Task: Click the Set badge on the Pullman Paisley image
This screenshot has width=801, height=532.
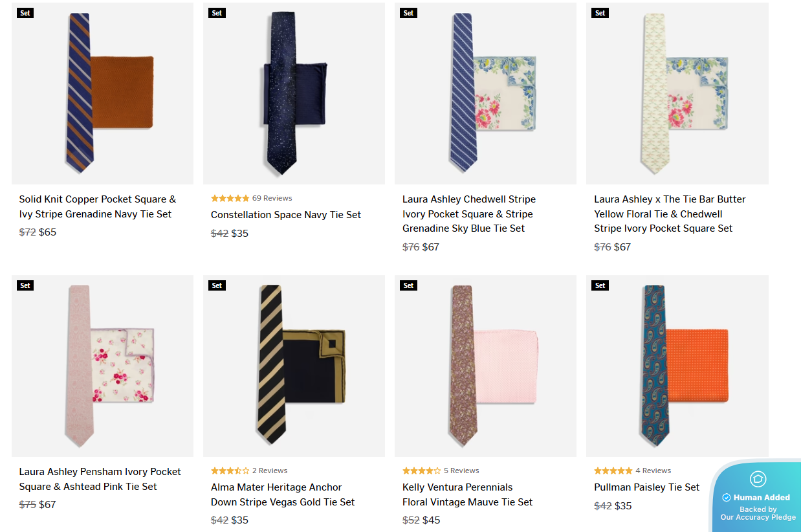Action: 600,285
